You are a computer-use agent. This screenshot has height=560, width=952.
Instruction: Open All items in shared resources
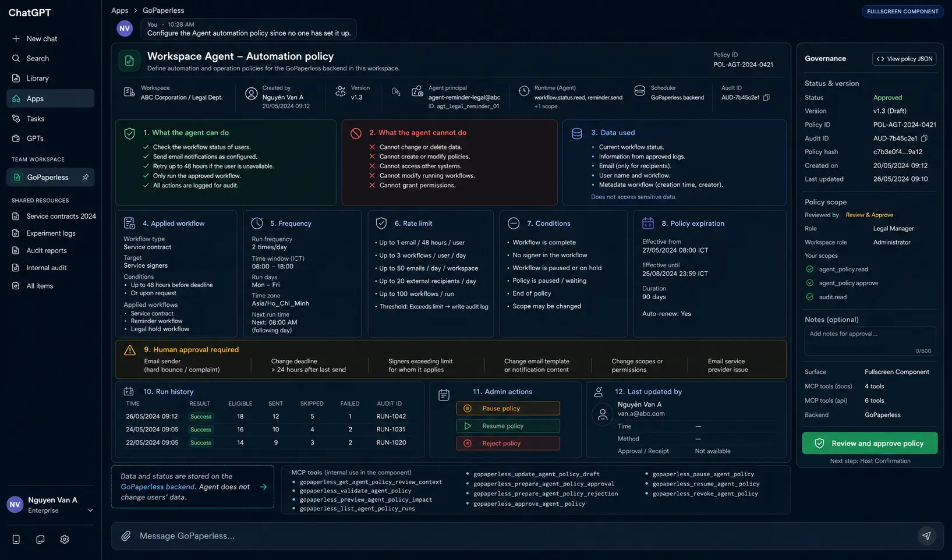(x=33, y=286)
